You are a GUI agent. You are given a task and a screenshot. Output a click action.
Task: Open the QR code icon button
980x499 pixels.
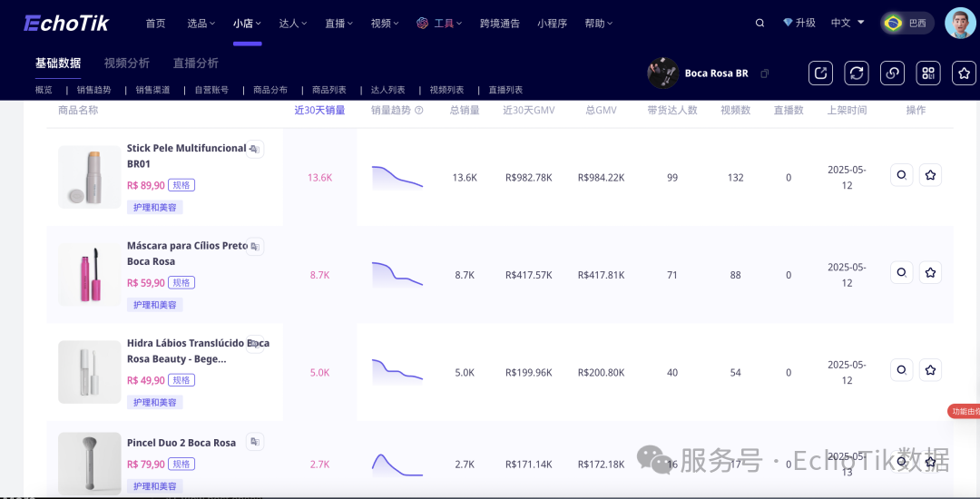coord(928,73)
